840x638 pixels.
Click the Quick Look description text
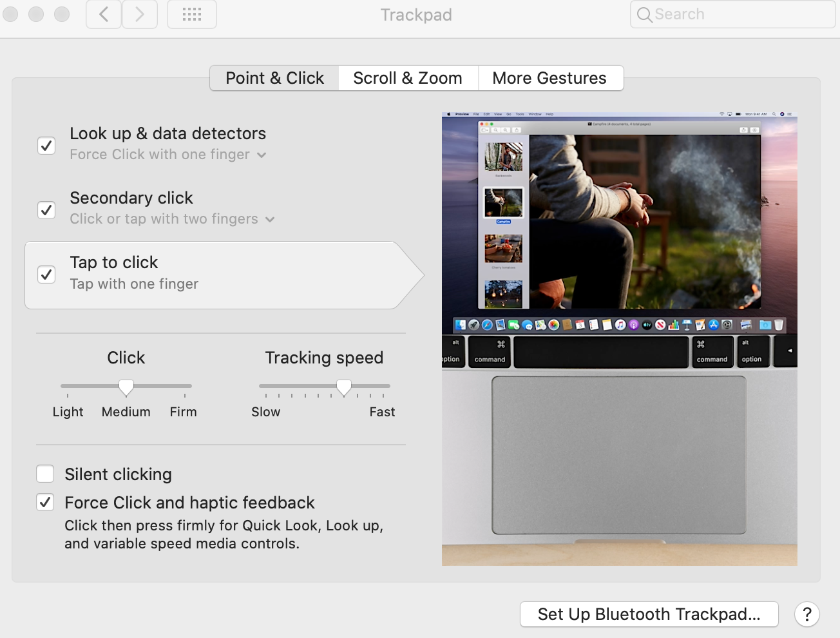pos(224,535)
